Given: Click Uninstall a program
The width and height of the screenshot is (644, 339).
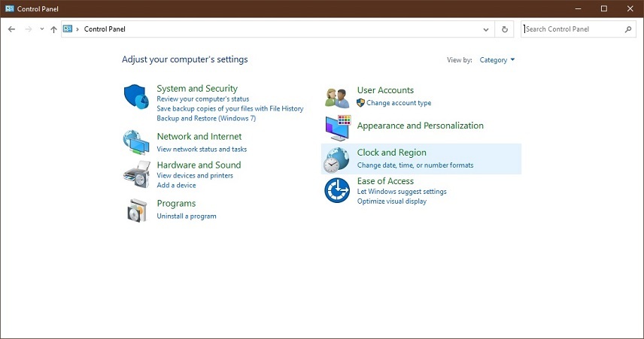Looking at the screenshot, I should tap(187, 216).
